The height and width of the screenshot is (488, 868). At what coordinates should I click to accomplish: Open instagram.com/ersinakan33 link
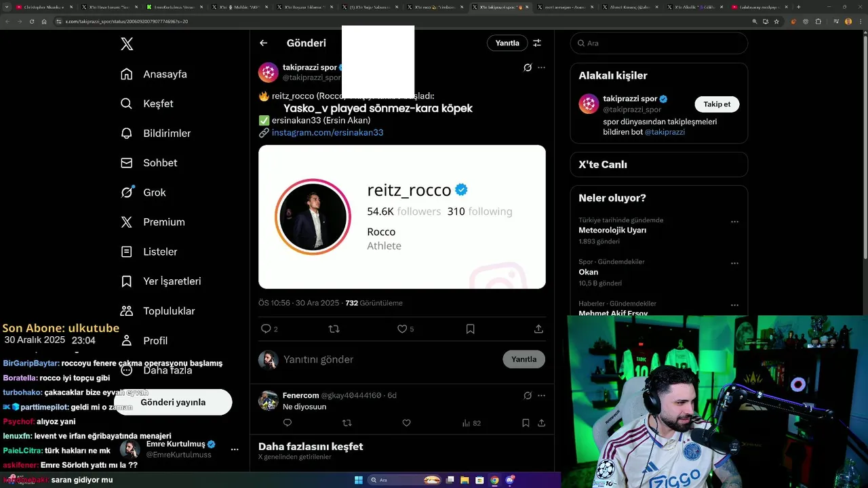[328, 132]
